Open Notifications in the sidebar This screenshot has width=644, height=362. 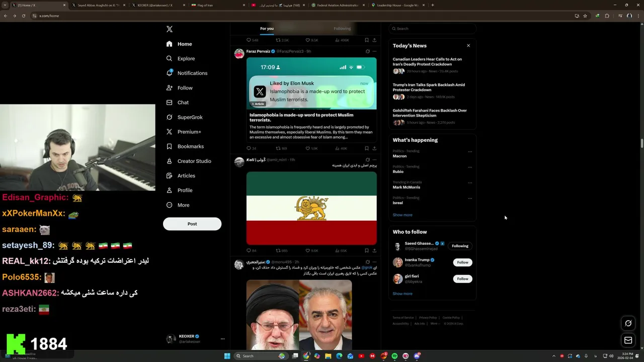[187, 73]
